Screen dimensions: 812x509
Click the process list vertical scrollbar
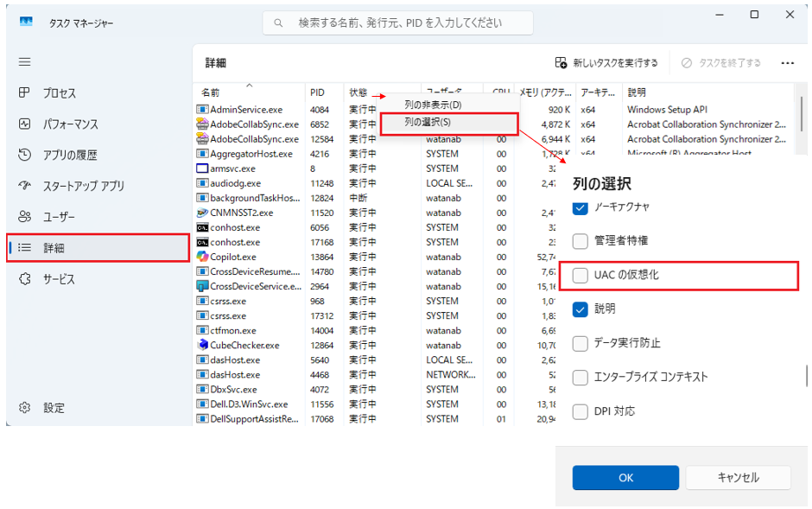(x=801, y=114)
